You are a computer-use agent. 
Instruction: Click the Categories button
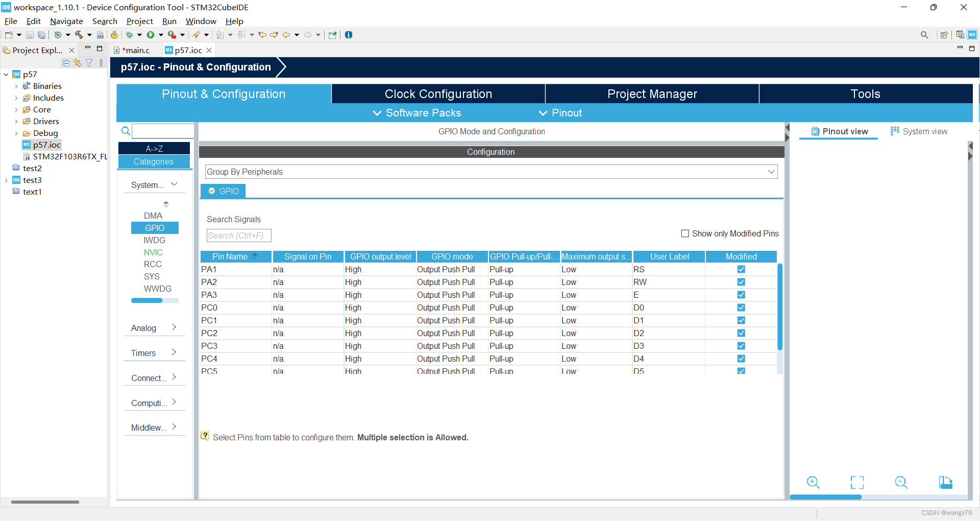[x=154, y=161]
